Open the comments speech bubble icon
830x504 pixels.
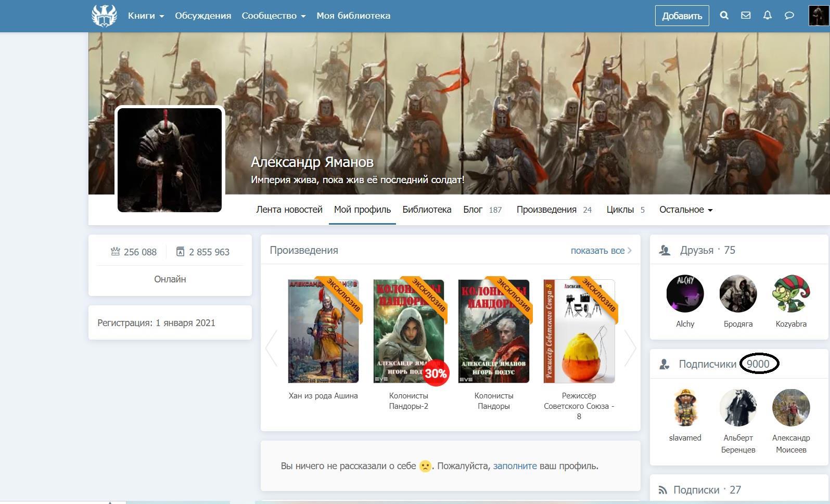point(789,16)
